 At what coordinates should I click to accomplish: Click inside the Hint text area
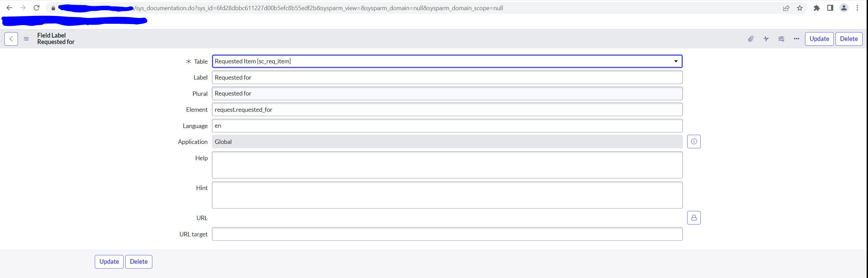click(x=447, y=195)
